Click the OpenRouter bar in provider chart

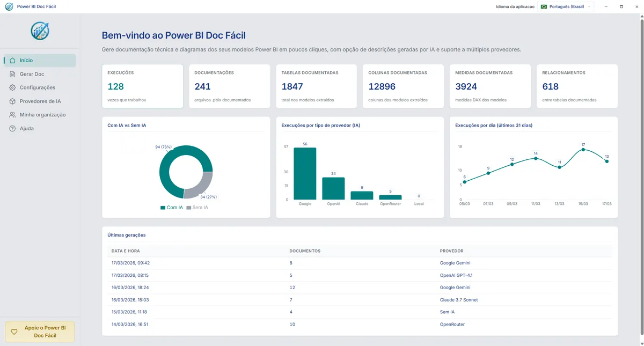390,197
